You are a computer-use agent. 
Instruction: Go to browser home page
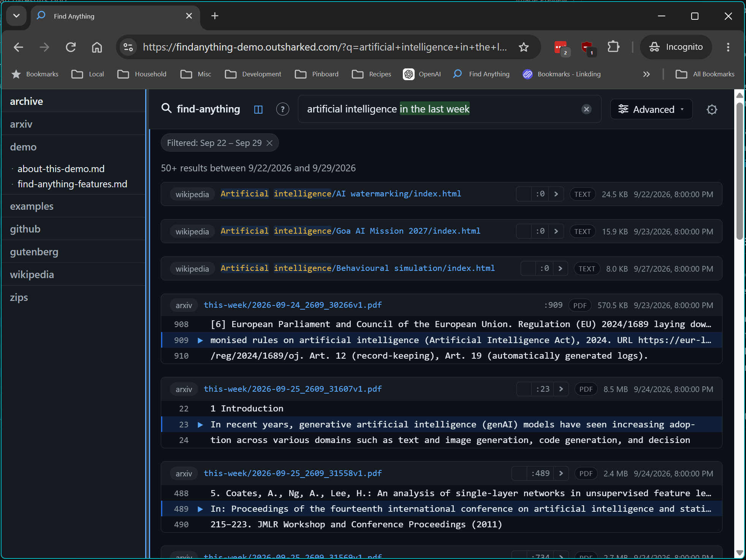97,47
